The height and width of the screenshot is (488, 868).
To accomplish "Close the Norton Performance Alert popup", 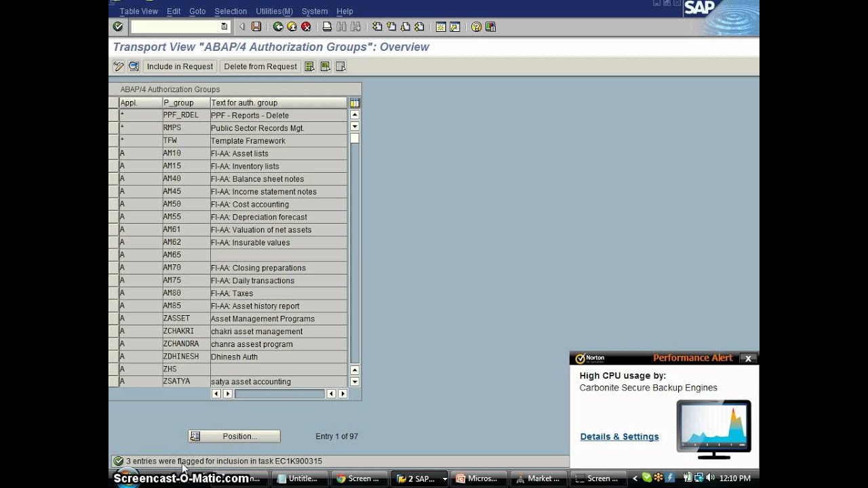I will click(x=748, y=359).
